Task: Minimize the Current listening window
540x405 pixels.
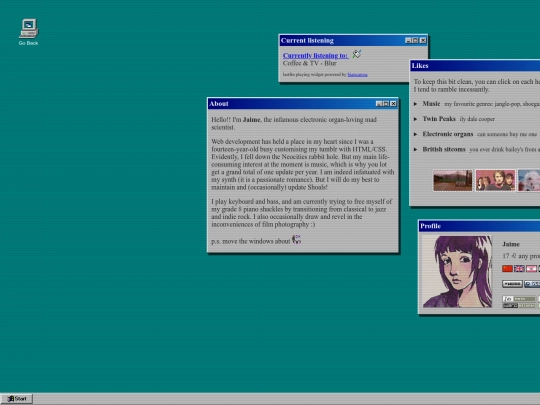Action: [408, 41]
